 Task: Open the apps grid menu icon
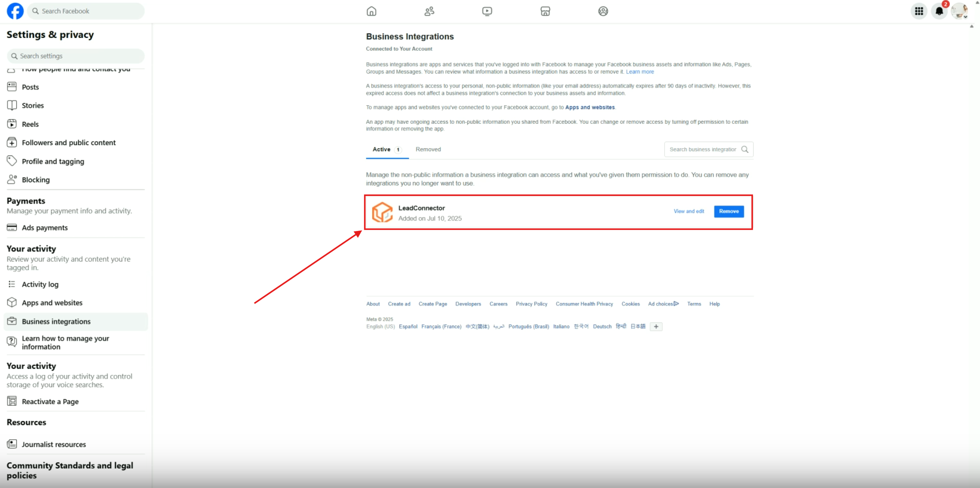pyautogui.click(x=919, y=11)
